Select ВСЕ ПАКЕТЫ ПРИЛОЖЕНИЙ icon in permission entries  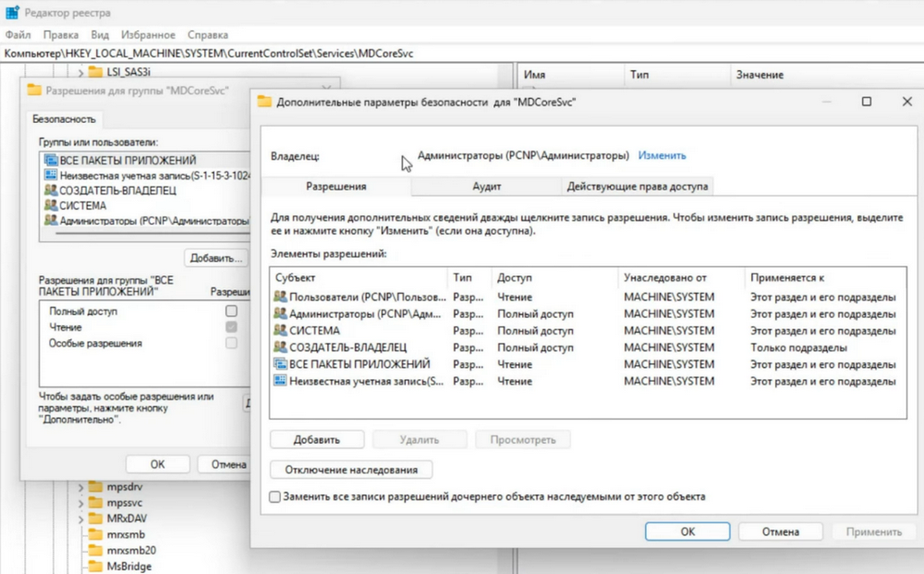pos(281,364)
